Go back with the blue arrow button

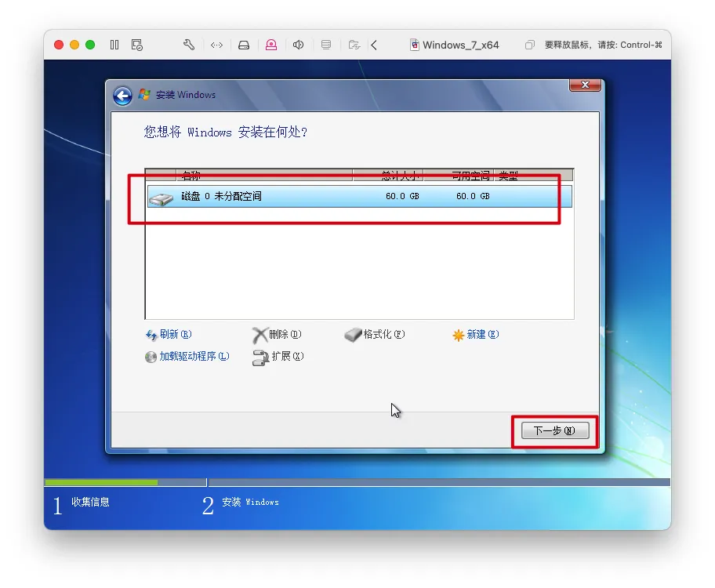pos(122,96)
